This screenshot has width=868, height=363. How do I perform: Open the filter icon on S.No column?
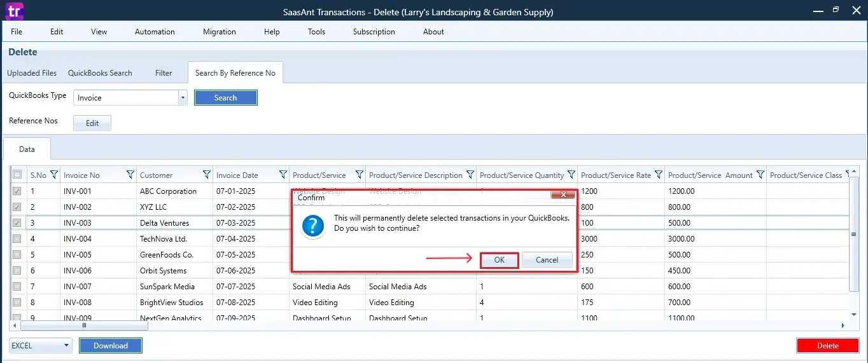coord(54,175)
